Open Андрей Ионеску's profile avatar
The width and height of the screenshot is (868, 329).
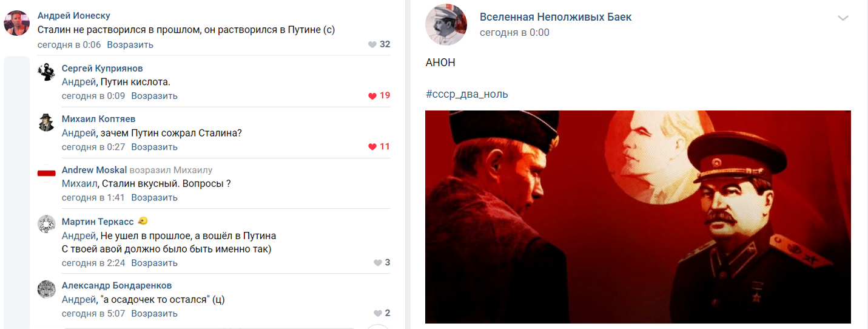click(x=17, y=23)
